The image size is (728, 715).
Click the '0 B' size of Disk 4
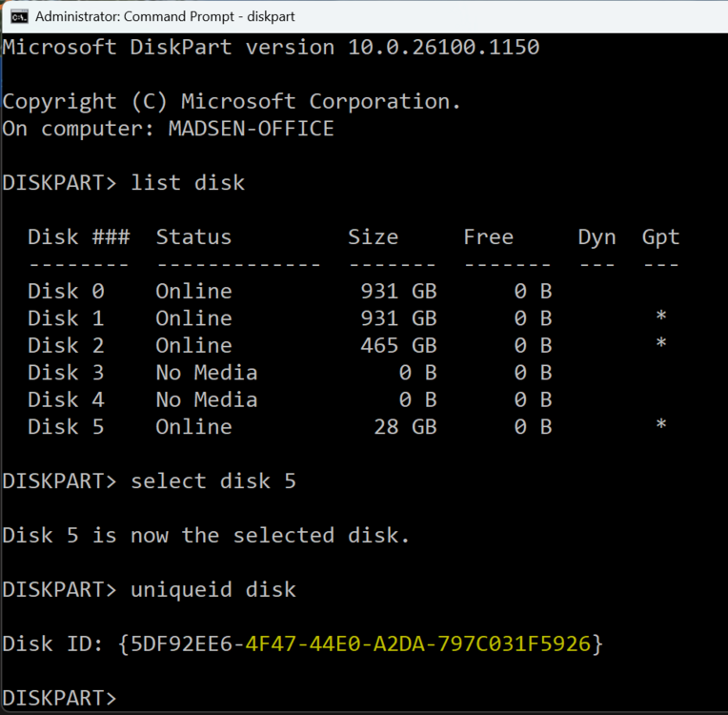(418, 399)
